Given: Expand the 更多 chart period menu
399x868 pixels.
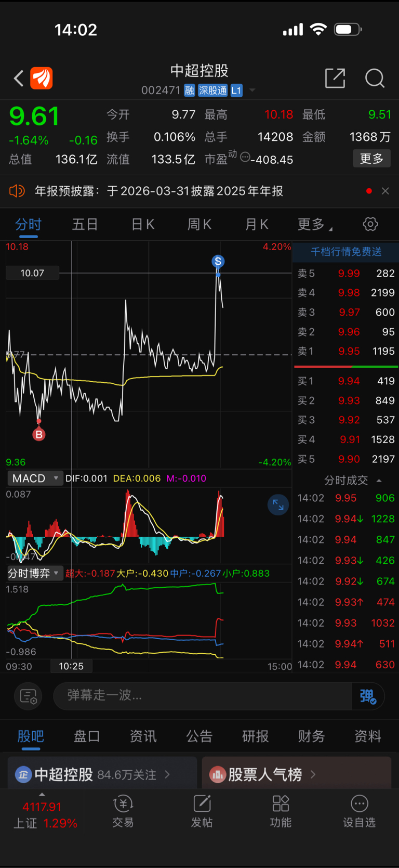Looking at the screenshot, I should 315,224.
